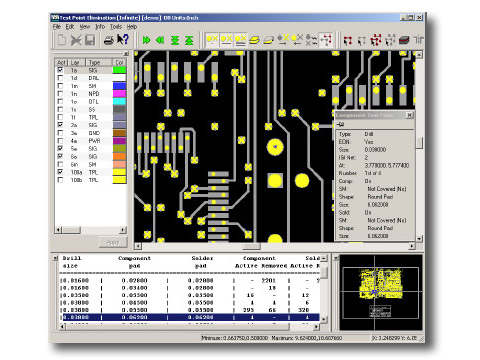Click the red-gray 3D board icon
This screenshot has width=480, height=360.
coord(404,40)
